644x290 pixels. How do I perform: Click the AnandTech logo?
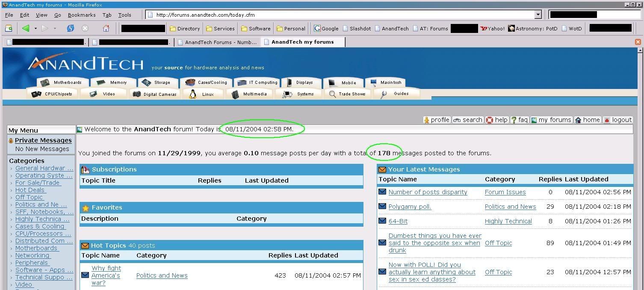pyautogui.click(x=86, y=63)
